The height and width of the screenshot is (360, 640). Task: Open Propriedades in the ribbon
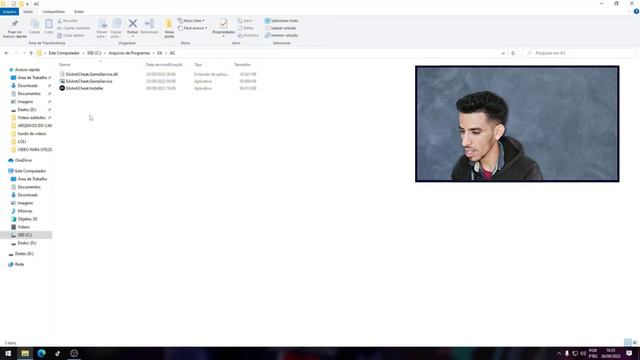pos(223,28)
